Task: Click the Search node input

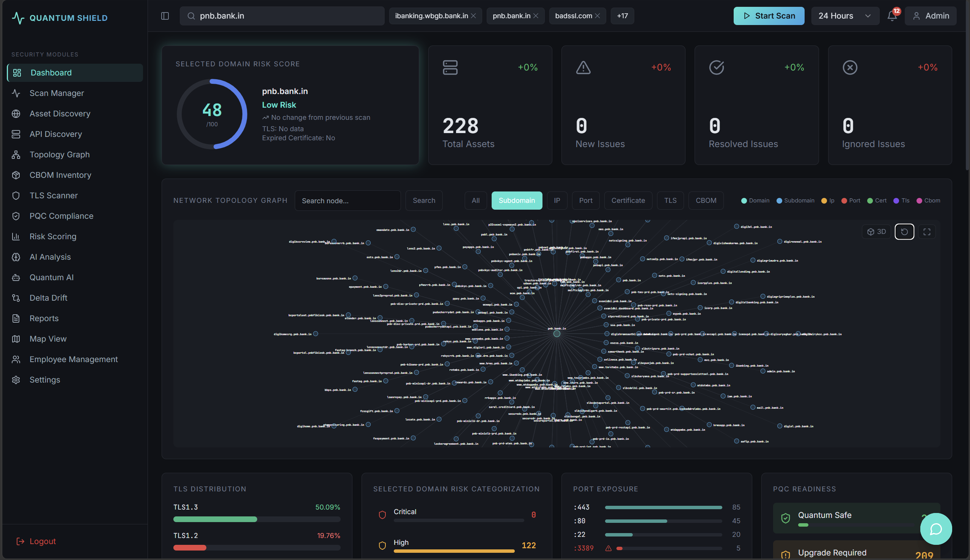Action: click(347, 201)
